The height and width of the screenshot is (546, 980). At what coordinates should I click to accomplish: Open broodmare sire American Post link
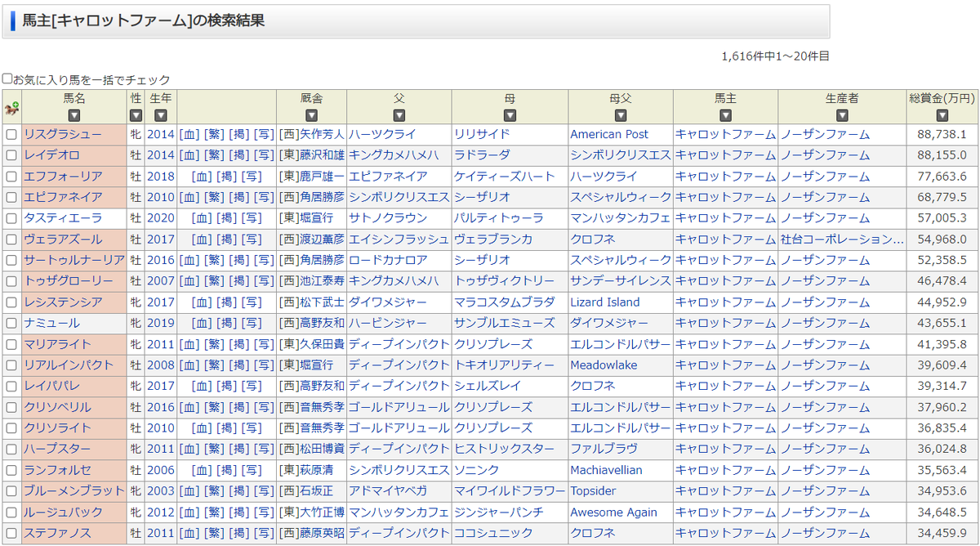(x=609, y=134)
